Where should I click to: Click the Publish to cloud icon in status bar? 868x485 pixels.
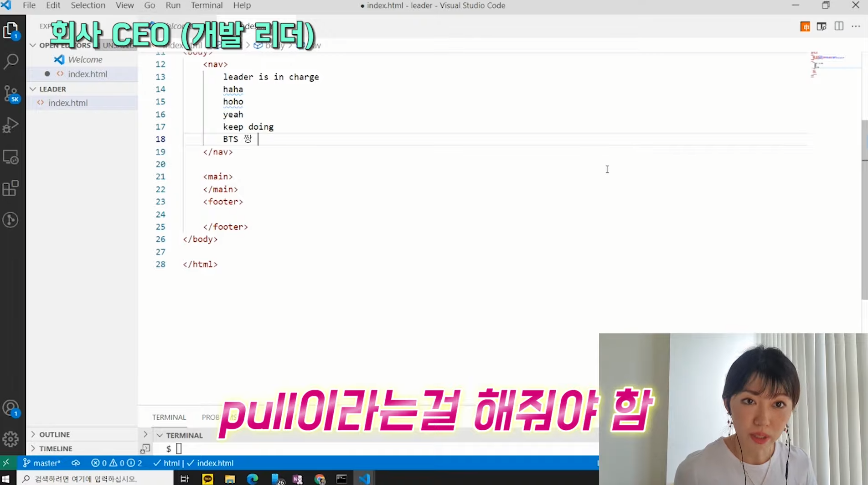(76, 463)
